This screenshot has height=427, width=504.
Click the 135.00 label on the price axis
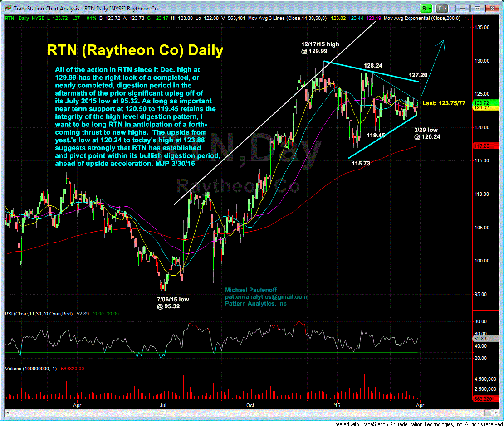coord(482,27)
